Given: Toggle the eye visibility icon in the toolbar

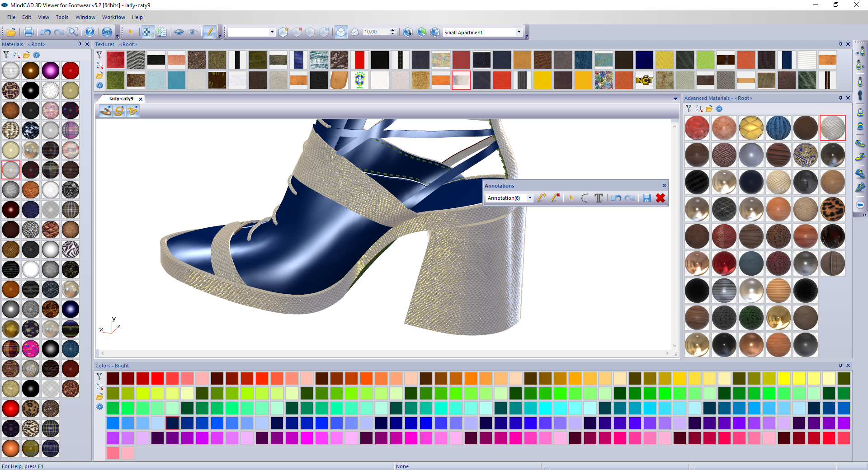Looking at the screenshot, I should (x=193, y=32).
